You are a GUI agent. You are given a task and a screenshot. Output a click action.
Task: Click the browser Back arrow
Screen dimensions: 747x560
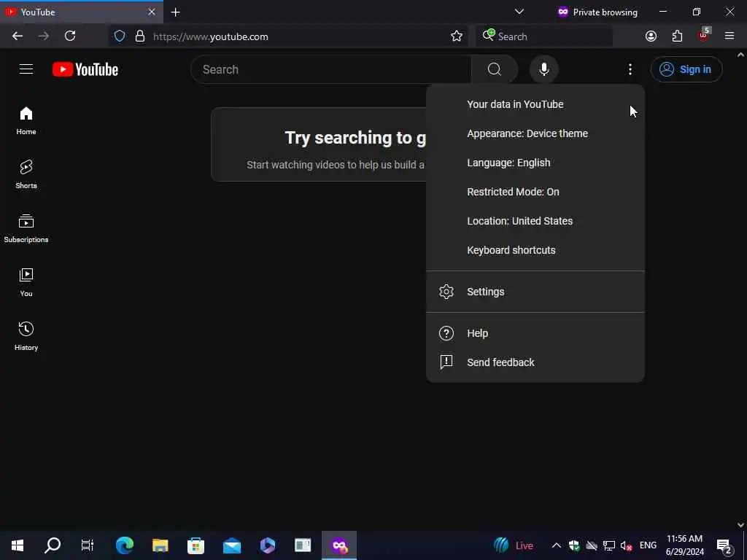(x=18, y=36)
